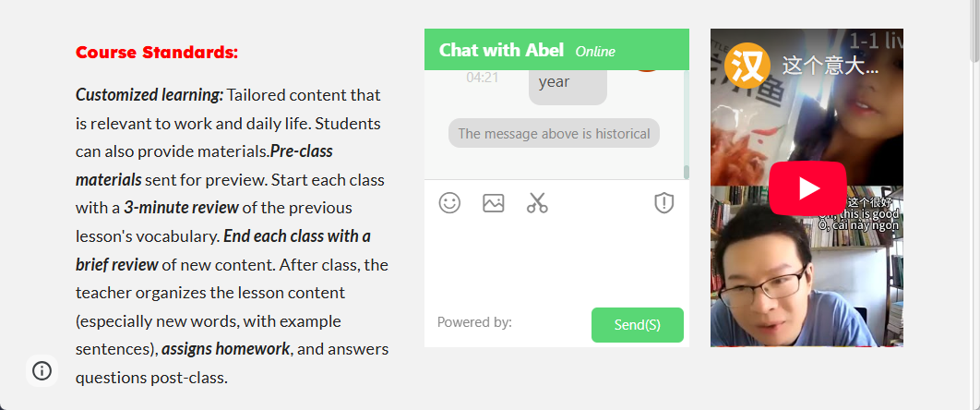Click the shield report icon
This screenshot has height=410, width=980.
click(663, 203)
